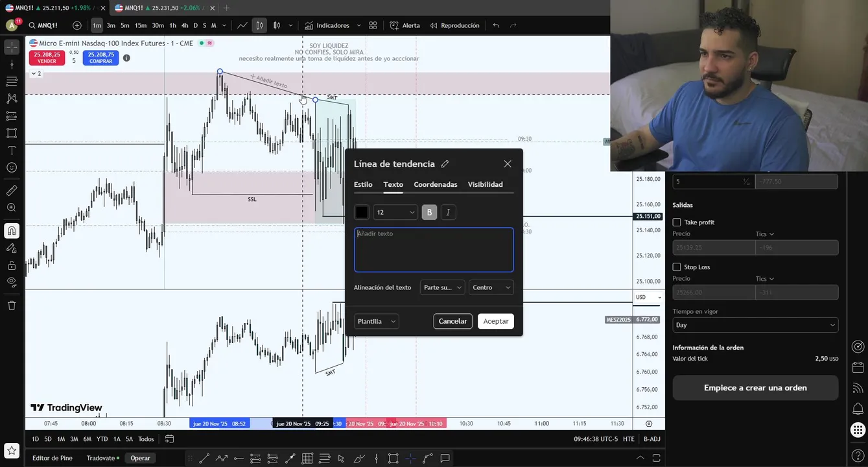Click Empiece a crear una orden
Viewport: 868px width, 467px height.
pyautogui.click(x=755, y=388)
